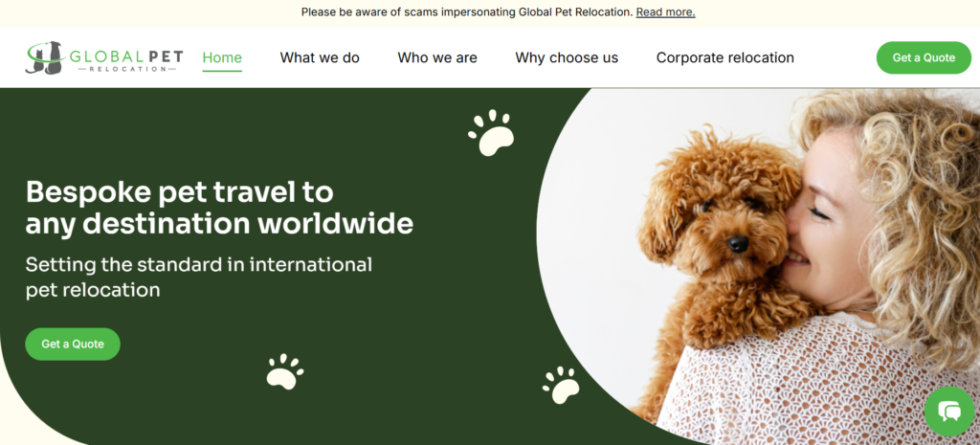Open the What we do menu

coord(320,57)
